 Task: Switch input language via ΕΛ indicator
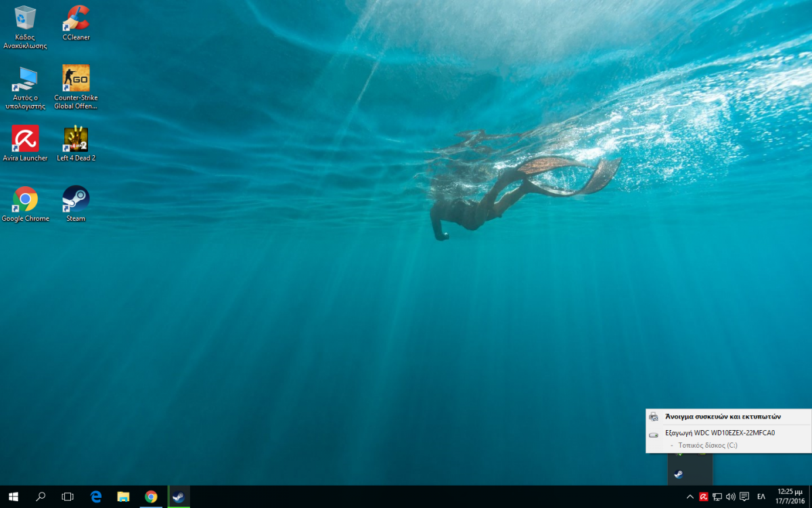[761, 496]
